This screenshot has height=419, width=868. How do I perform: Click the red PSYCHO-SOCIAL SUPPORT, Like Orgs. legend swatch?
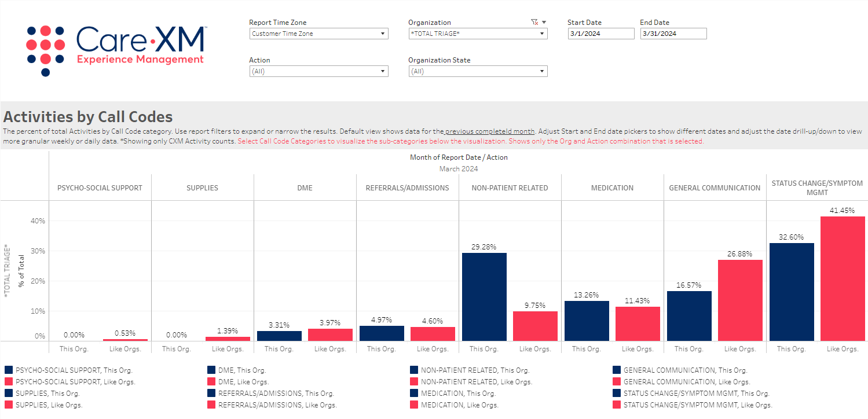click(x=9, y=382)
